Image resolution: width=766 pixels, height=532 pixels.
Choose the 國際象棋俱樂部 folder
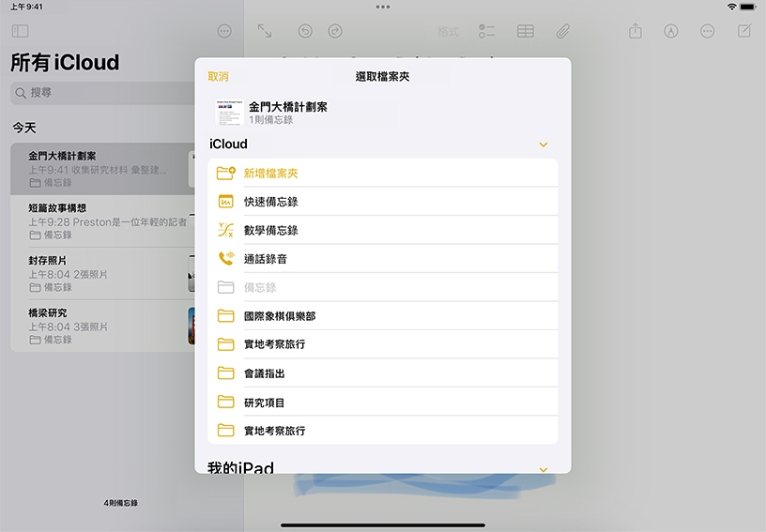(x=280, y=316)
